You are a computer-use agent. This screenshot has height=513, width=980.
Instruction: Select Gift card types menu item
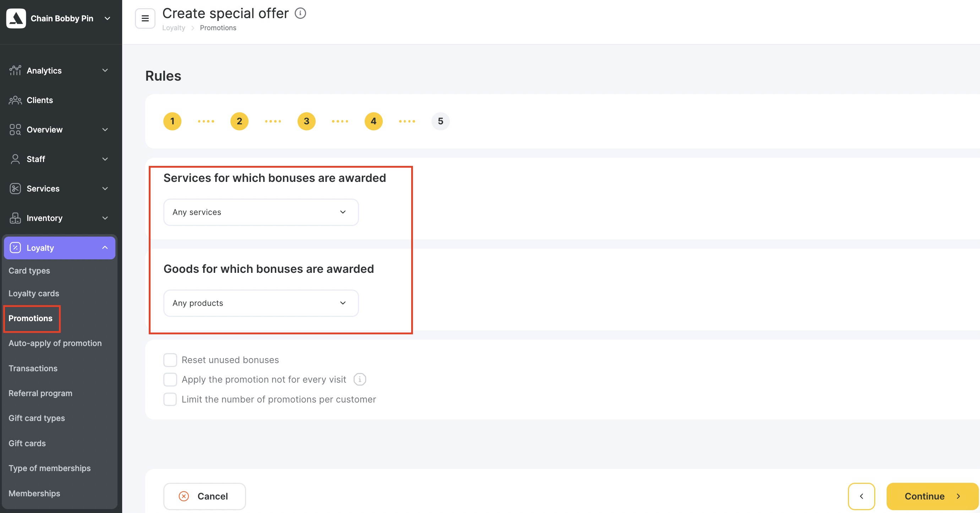point(37,418)
